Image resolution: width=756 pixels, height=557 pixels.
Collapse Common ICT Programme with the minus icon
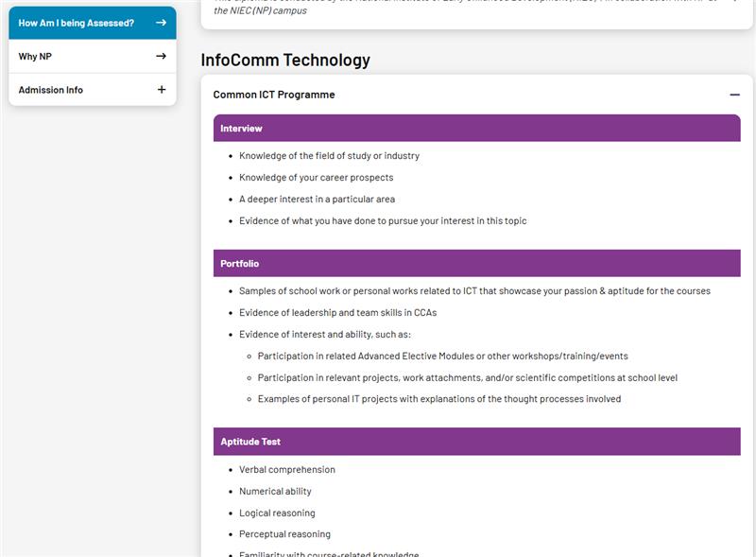pos(734,95)
